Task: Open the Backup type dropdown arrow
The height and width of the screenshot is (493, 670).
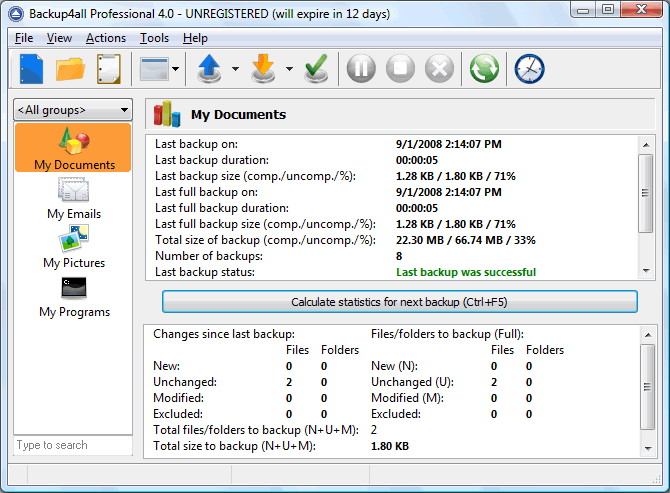Action: pos(235,69)
